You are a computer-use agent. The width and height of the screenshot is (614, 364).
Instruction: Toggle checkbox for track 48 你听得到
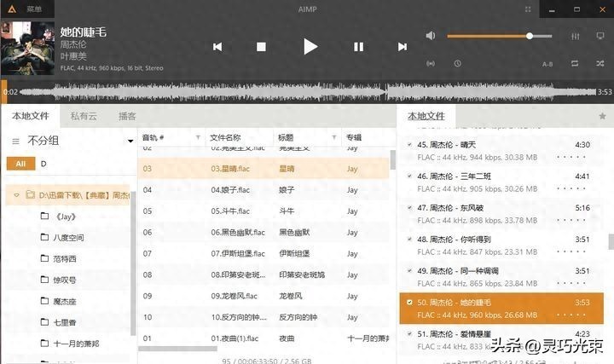[x=409, y=240]
